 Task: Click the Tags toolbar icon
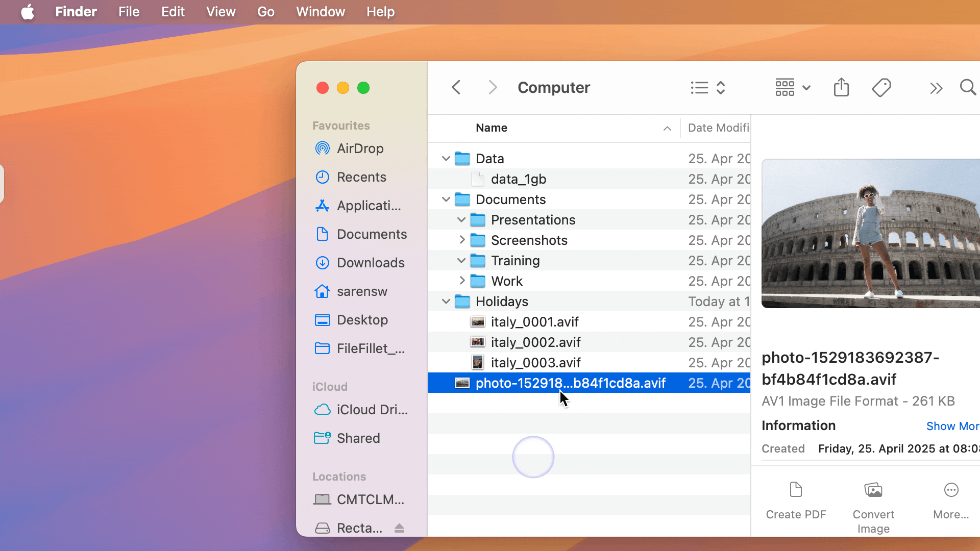pyautogui.click(x=881, y=88)
